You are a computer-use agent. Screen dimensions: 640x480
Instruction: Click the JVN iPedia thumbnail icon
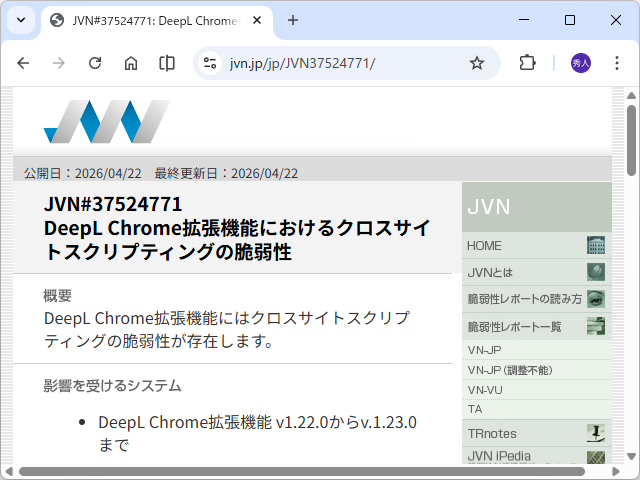click(596, 457)
